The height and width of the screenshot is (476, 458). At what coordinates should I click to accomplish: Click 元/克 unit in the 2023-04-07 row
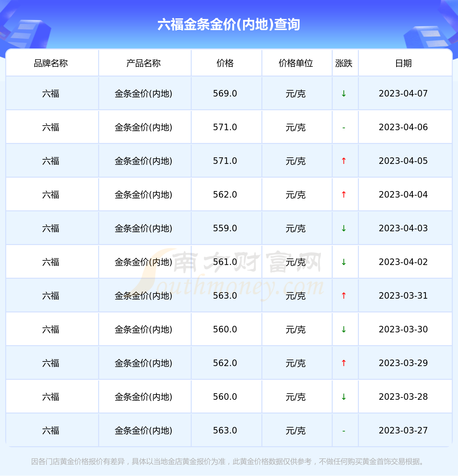pyautogui.click(x=296, y=94)
